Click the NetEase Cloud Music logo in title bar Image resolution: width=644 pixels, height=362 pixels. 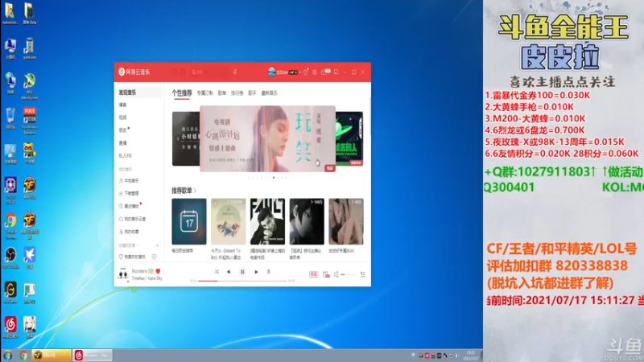point(134,72)
